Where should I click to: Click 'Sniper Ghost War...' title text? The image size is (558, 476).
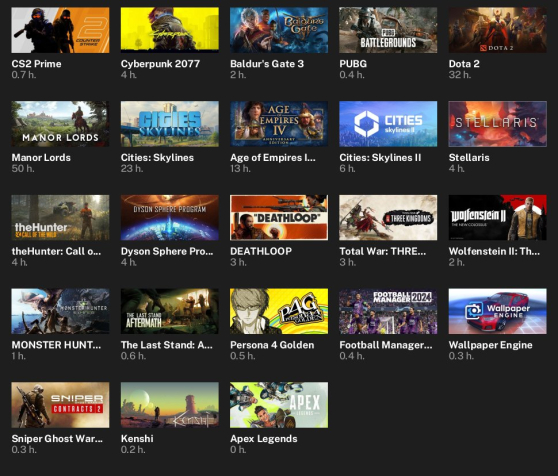point(57,438)
